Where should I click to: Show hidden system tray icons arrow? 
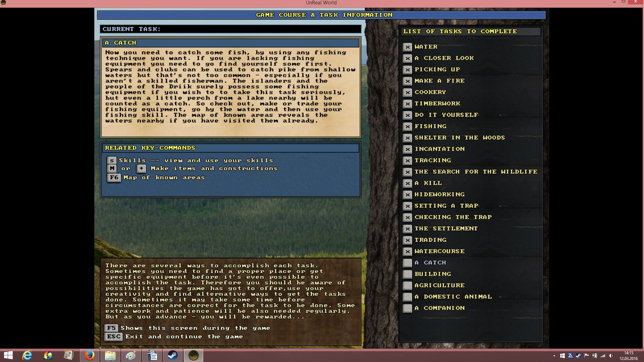pyautogui.click(x=554, y=356)
